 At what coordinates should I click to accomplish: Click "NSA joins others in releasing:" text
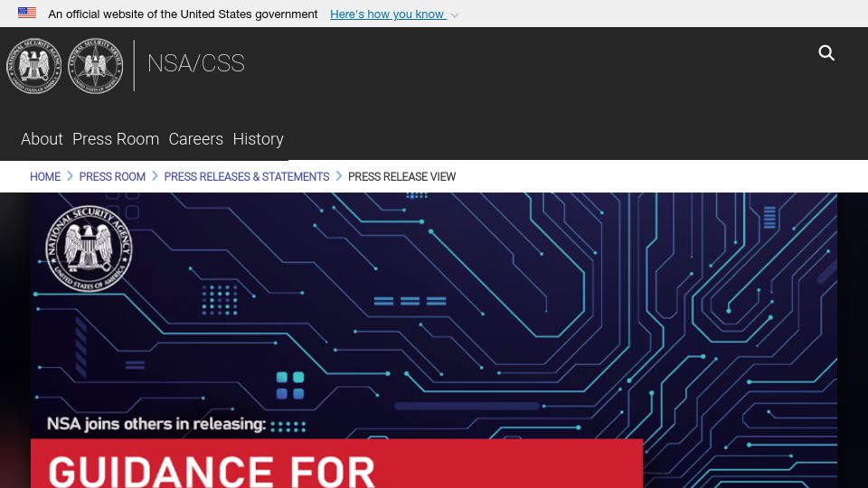coord(156,424)
